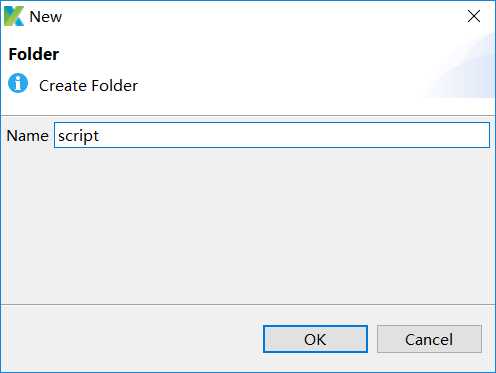Click the Name label
The width and height of the screenshot is (496, 373).
pyautogui.click(x=27, y=136)
